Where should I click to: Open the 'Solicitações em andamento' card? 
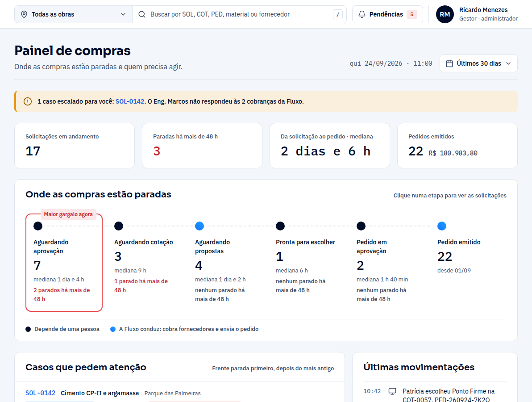point(75,146)
